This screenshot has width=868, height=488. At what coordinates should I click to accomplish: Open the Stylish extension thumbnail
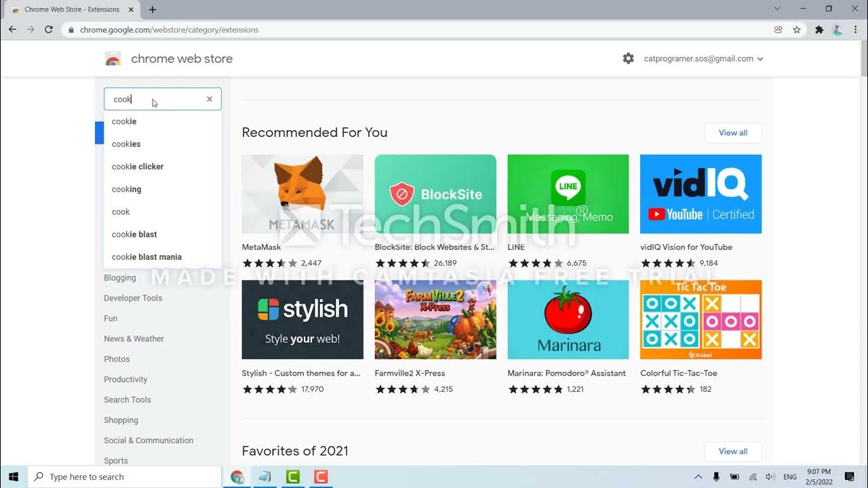click(x=302, y=320)
